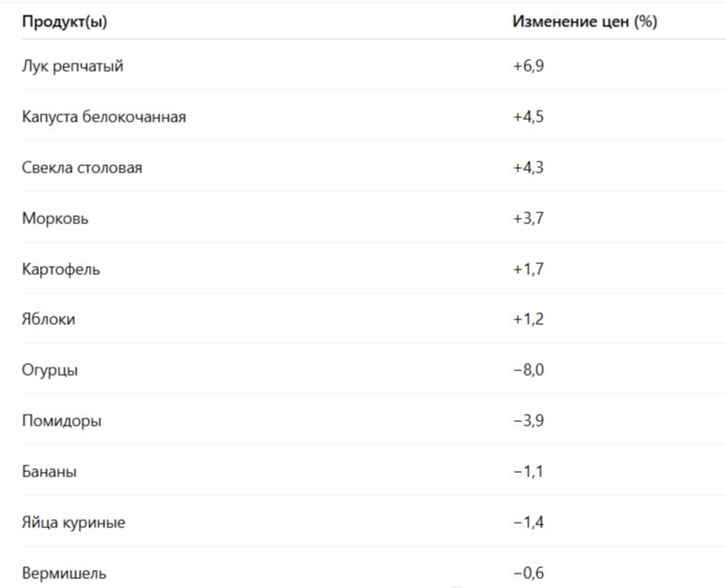The image size is (726, 588).
Task: Select the Огурцы product cell
Action: [50, 370]
